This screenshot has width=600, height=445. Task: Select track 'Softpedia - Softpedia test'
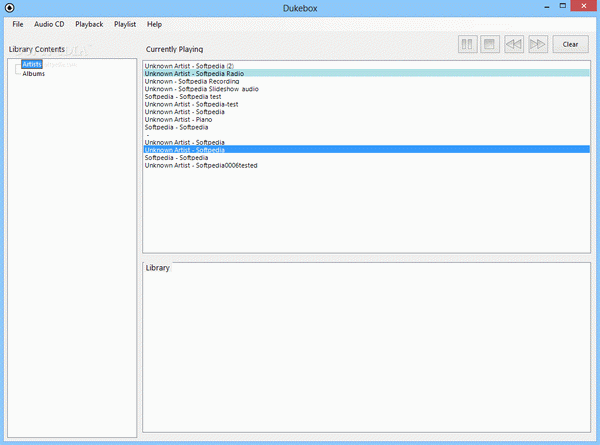tap(367, 96)
